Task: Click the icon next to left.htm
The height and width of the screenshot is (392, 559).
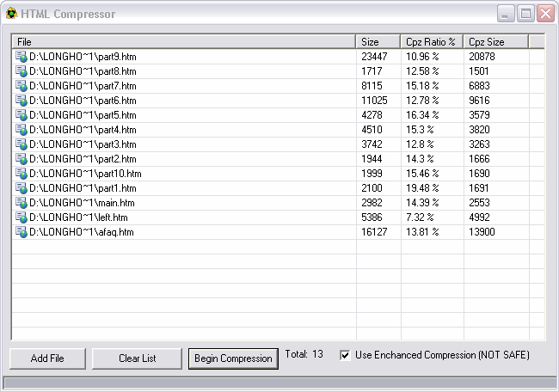Action: click(21, 217)
